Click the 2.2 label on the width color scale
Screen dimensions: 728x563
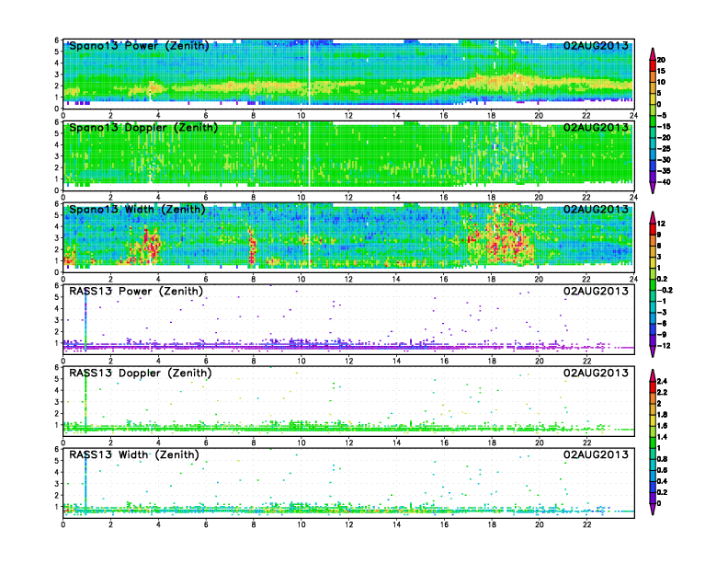pos(662,392)
